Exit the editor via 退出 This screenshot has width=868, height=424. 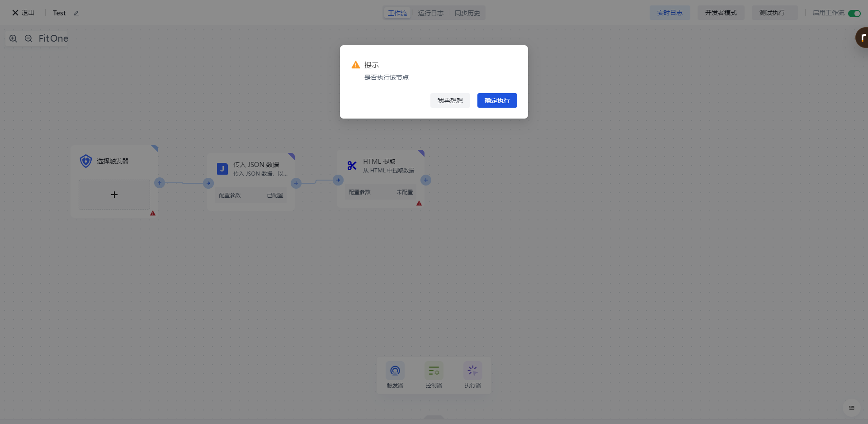tap(23, 13)
